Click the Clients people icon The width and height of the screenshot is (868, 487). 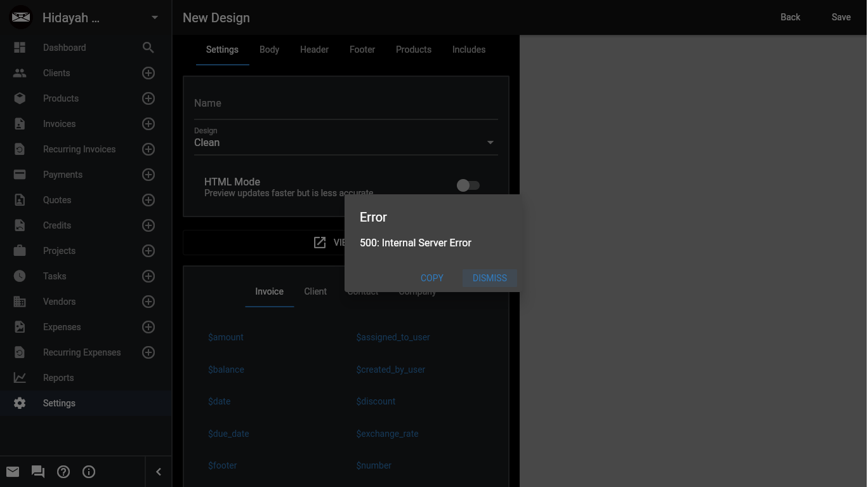point(20,73)
